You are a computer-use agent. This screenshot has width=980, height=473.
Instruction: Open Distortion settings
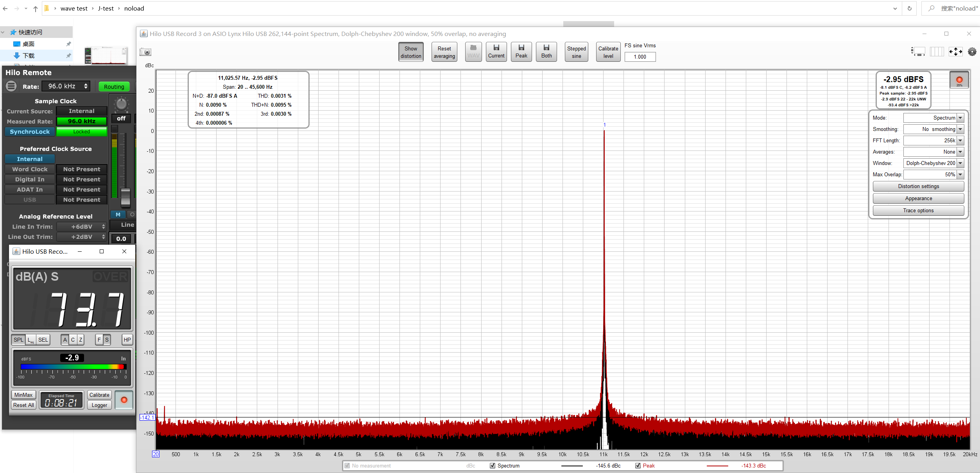918,186
